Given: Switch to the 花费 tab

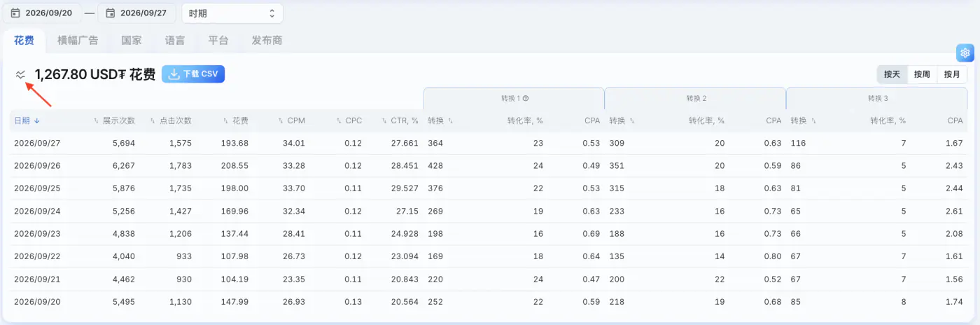Looking at the screenshot, I should (x=24, y=41).
